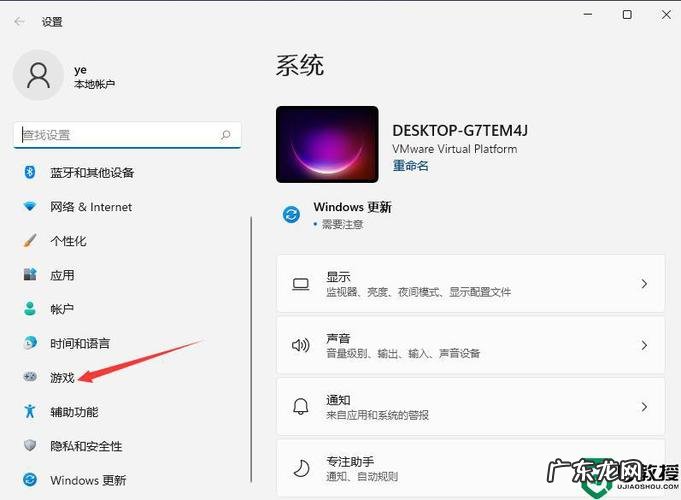Click the sidebar vertical scrollbar

[x=251, y=350]
